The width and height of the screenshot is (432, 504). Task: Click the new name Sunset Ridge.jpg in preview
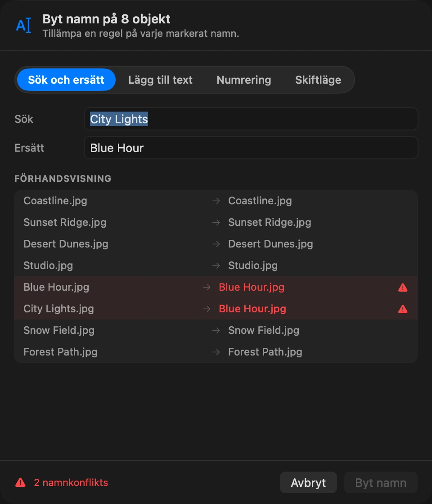tap(270, 222)
